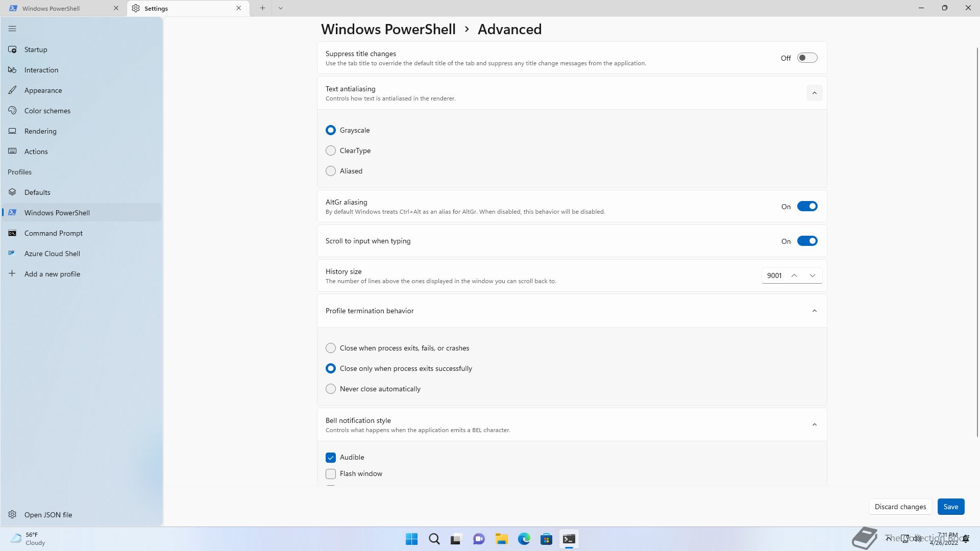
Task: Collapse the Text antialiasing section
Action: (814, 93)
